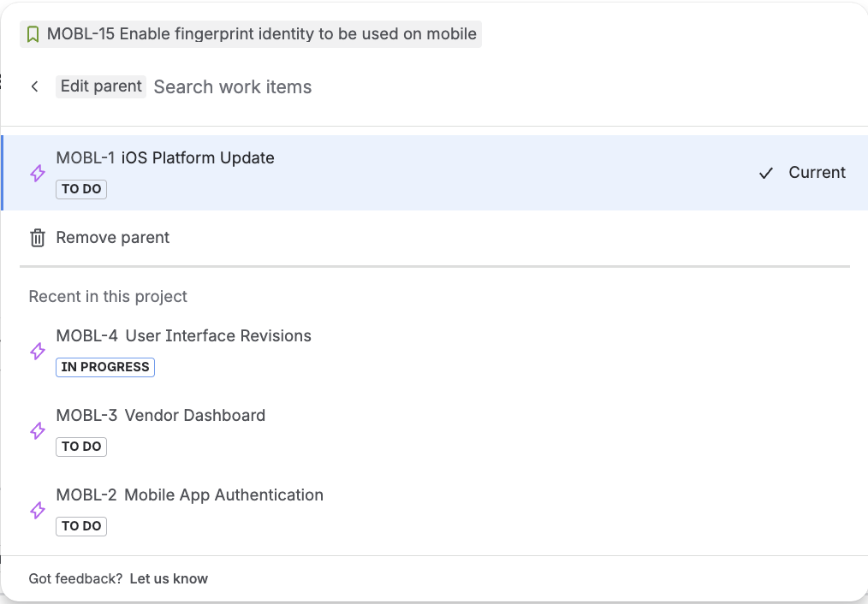Click the Current checkmark icon
The image size is (868, 604).
[x=766, y=173]
